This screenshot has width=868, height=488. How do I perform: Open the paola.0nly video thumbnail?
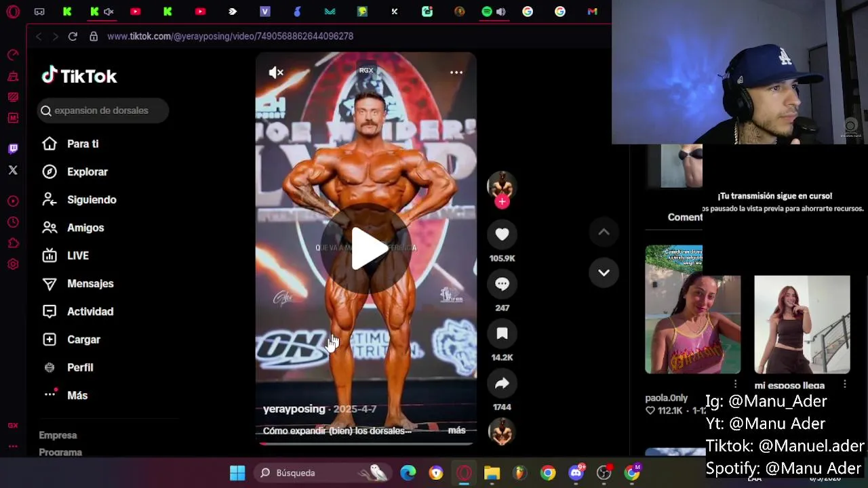[x=692, y=310]
